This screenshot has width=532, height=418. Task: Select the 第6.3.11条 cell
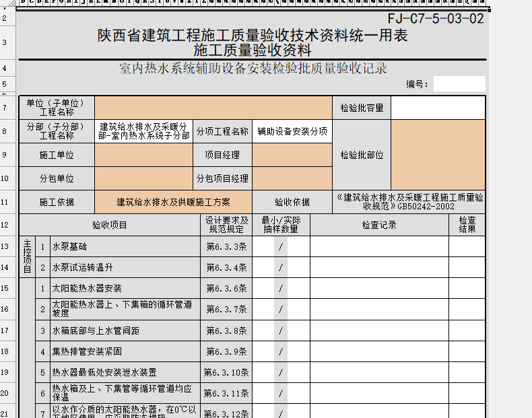coord(226,394)
